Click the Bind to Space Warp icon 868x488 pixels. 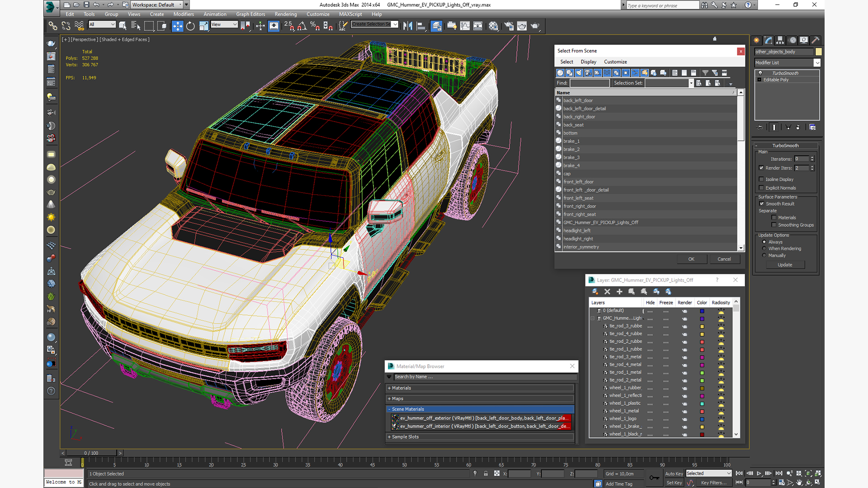tap(79, 26)
